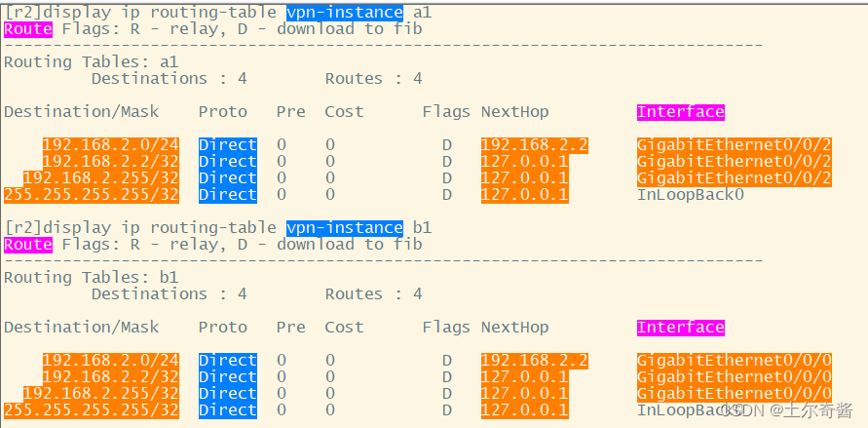Click the 'Routing Tables: b1' heading text
The width and height of the screenshot is (868, 428).
pos(91,278)
